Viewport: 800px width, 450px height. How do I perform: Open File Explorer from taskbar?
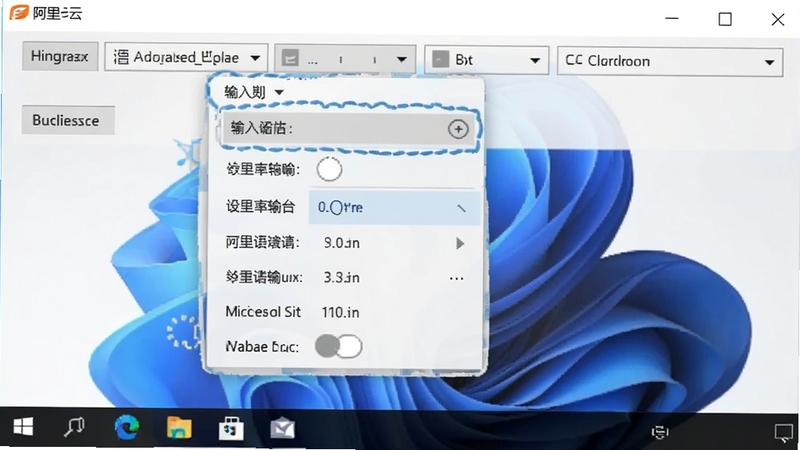[179, 428]
